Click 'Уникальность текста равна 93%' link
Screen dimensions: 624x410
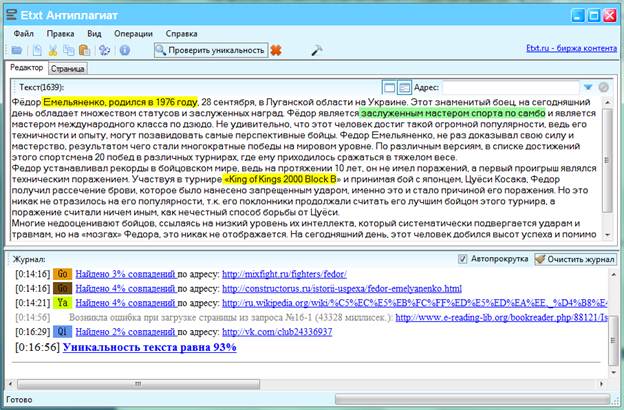click(150, 347)
